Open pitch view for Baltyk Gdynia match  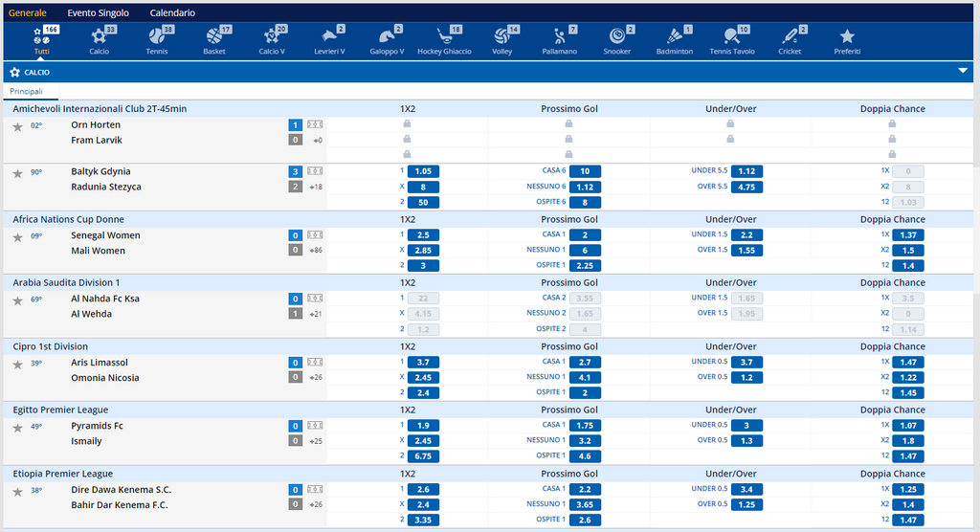[x=315, y=171]
